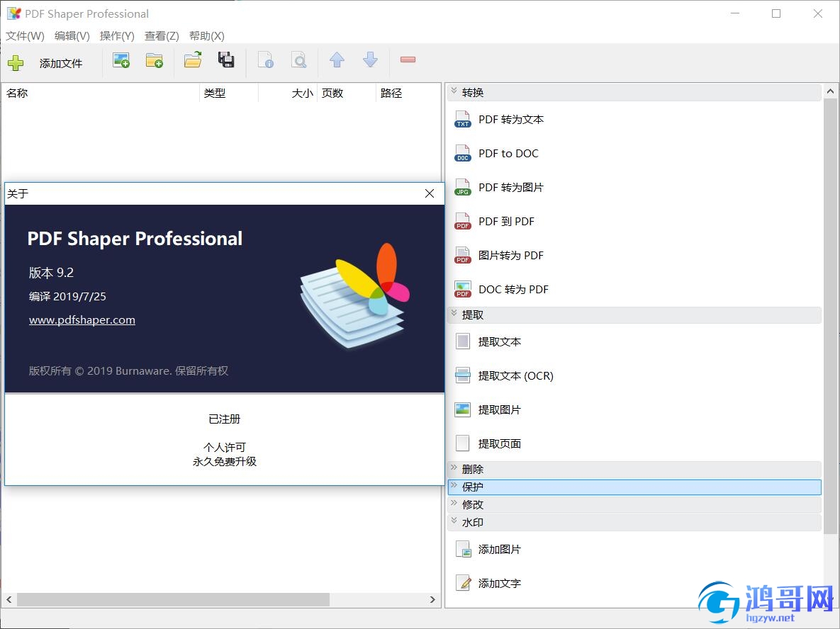Click the file list's horizontal scrollbar thumb

pos(173,599)
